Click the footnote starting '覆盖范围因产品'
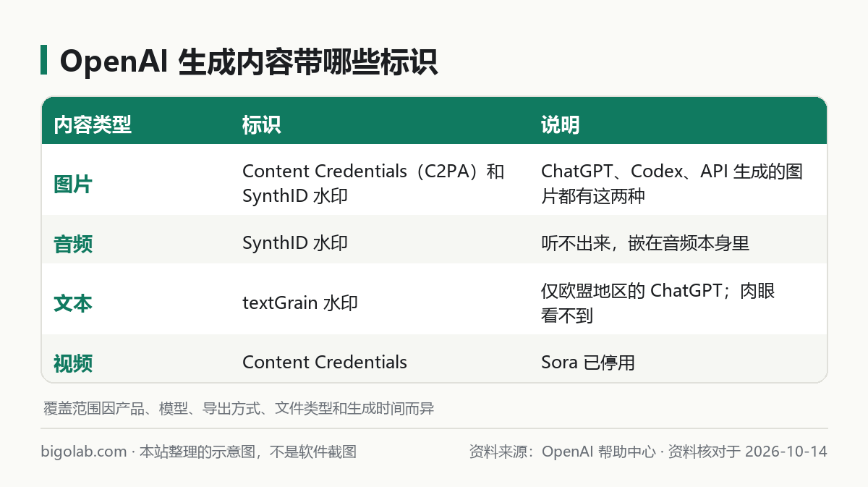 (x=239, y=408)
